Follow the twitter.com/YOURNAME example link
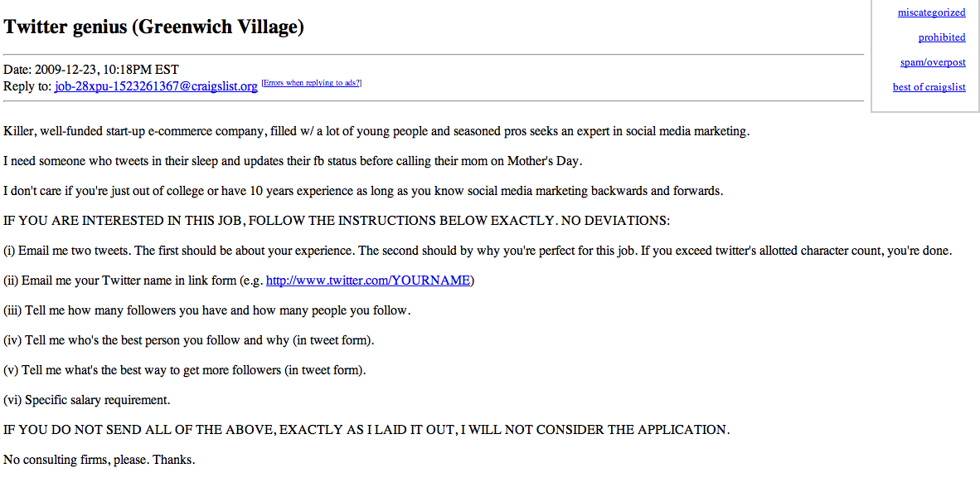980x483 pixels. 368,281
